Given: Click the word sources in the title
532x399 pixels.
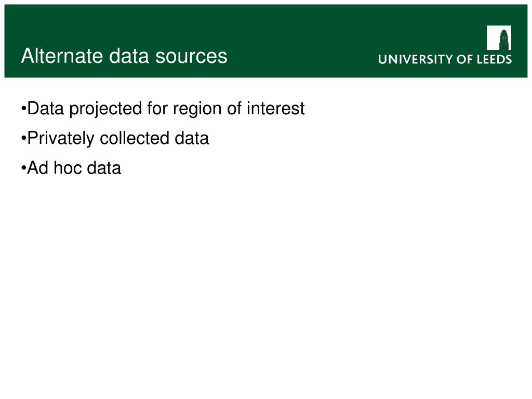Looking at the screenshot, I should tap(191, 57).
